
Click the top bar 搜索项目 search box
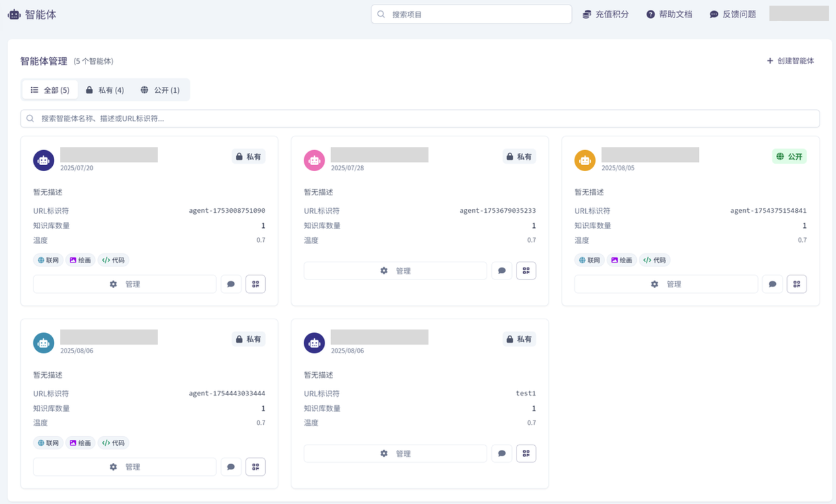pyautogui.click(x=470, y=13)
